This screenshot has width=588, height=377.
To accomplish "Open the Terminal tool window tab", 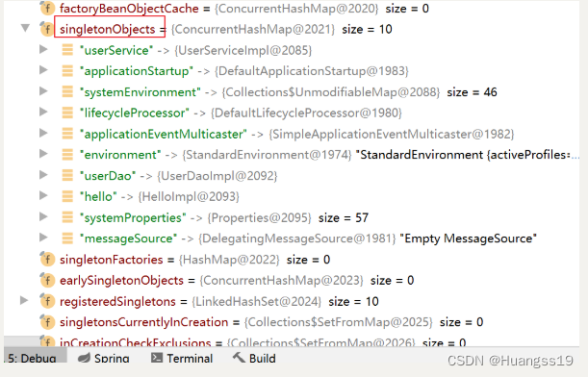I will tap(182, 359).
